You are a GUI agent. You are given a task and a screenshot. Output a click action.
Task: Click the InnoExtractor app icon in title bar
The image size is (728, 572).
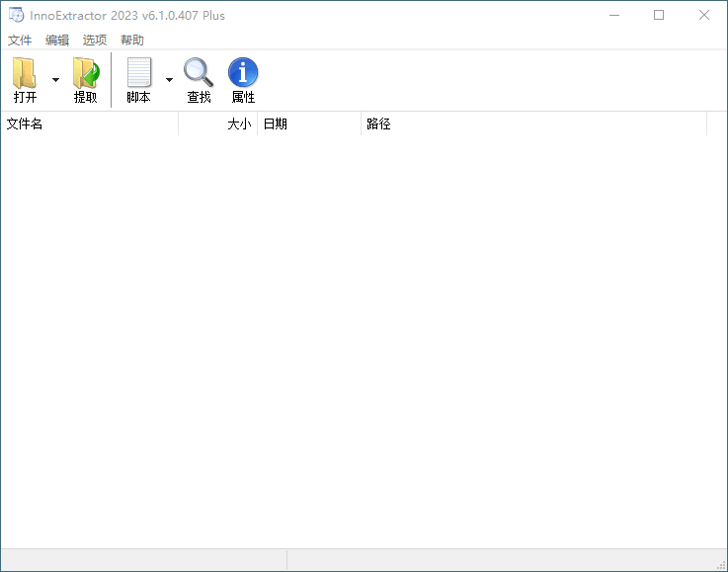tap(16, 15)
